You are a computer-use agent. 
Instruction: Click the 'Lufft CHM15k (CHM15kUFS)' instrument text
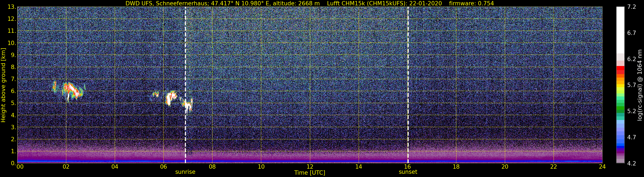pyautogui.click(x=367, y=3)
